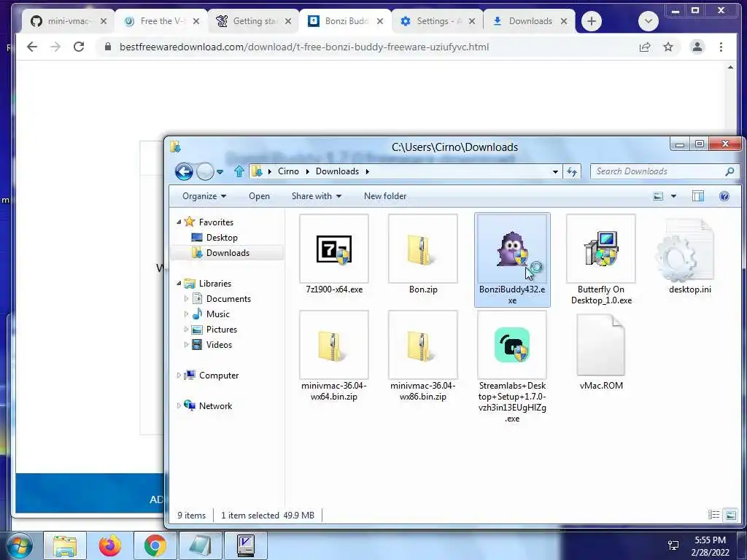Click Explorer's back navigation arrow
Screen dimensions: 747x560
pyautogui.click(x=184, y=171)
